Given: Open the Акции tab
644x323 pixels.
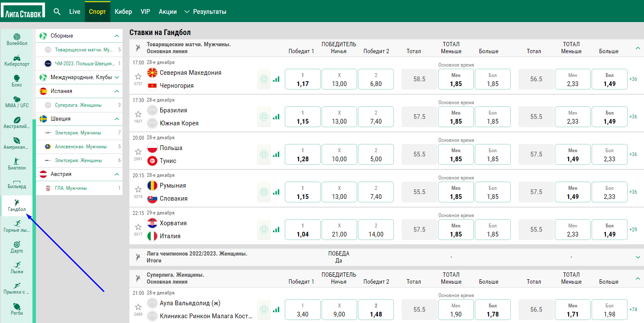Looking at the screenshot, I should pos(168,12).
